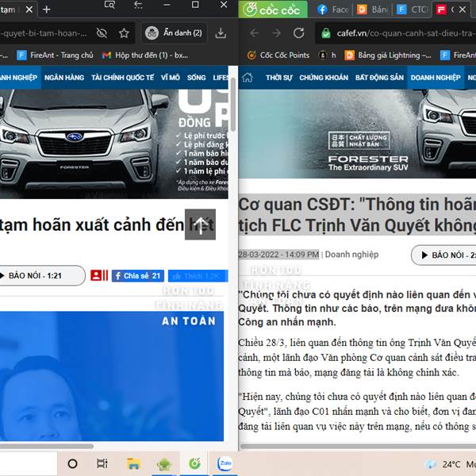Reload the cafef page
The image size is (476, 476).
coord(299,33)
